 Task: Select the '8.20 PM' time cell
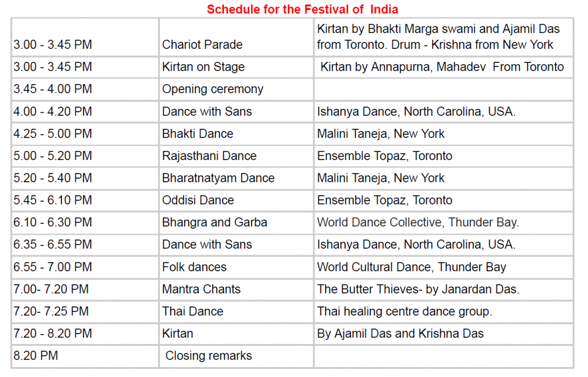(85, 356)
